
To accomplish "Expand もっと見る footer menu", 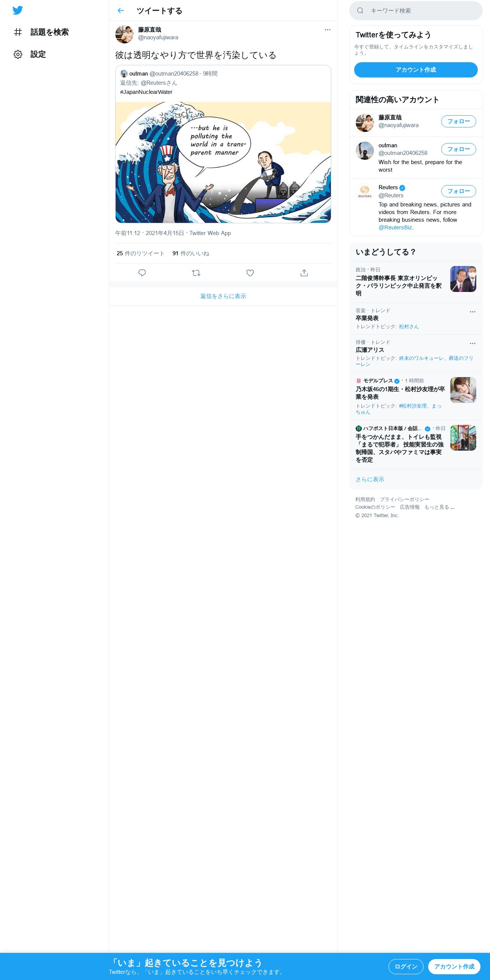I will point(439,507).
